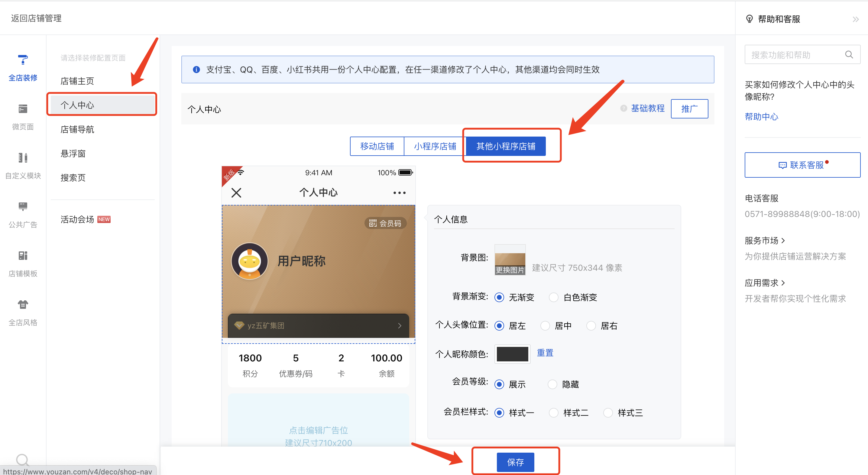Open the nickname color swatch picker

pyautogui.click(x=512, y=354)
